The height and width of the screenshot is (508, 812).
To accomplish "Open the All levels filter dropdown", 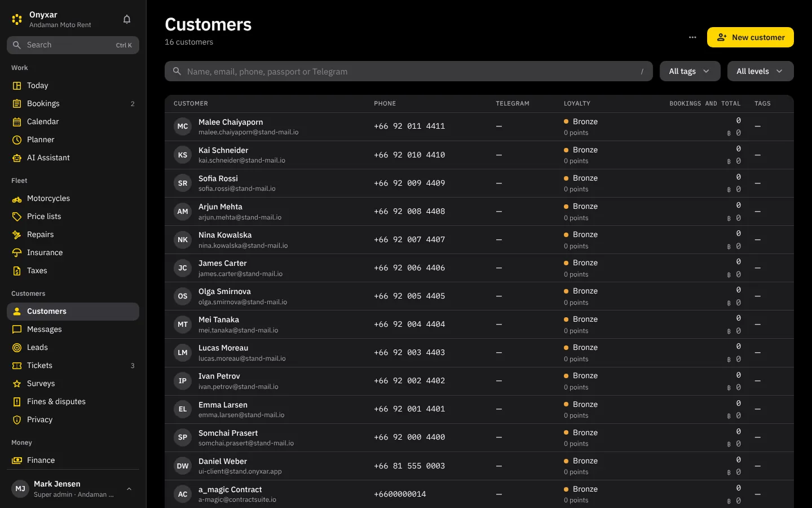I will coord(761,71).
